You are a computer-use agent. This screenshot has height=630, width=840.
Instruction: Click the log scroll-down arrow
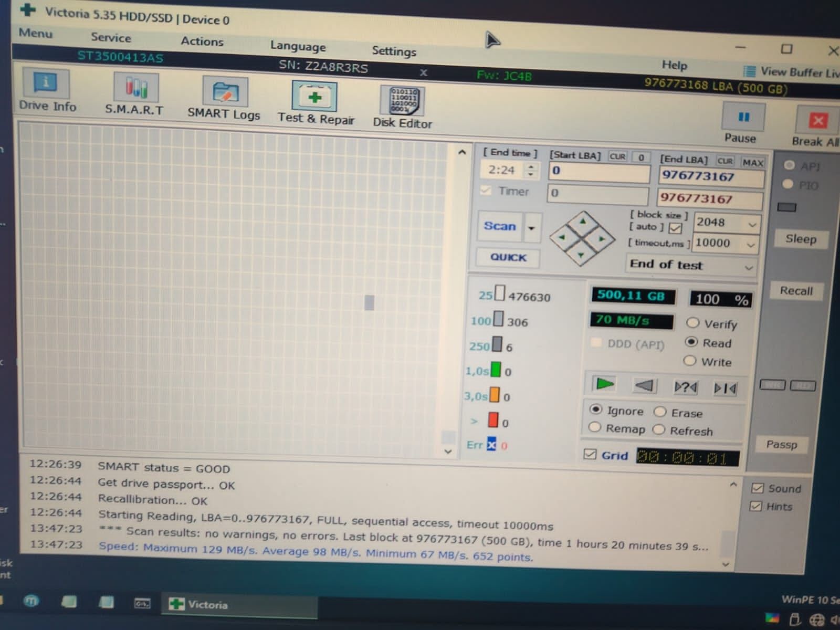coord(726,564)
